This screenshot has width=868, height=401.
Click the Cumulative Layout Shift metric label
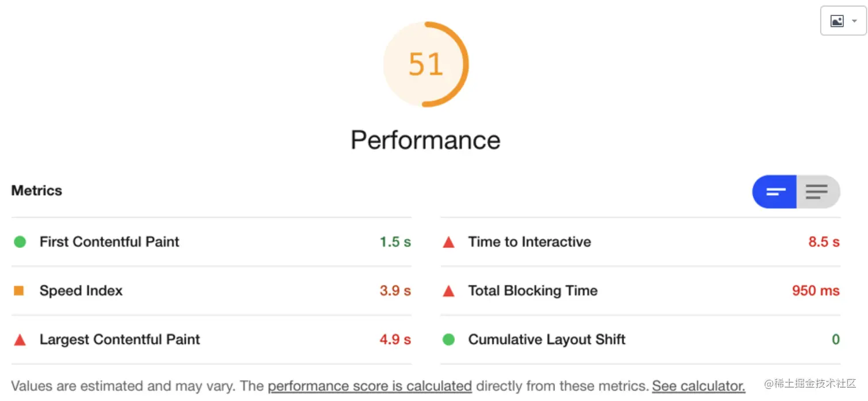[x=547, y=340]
